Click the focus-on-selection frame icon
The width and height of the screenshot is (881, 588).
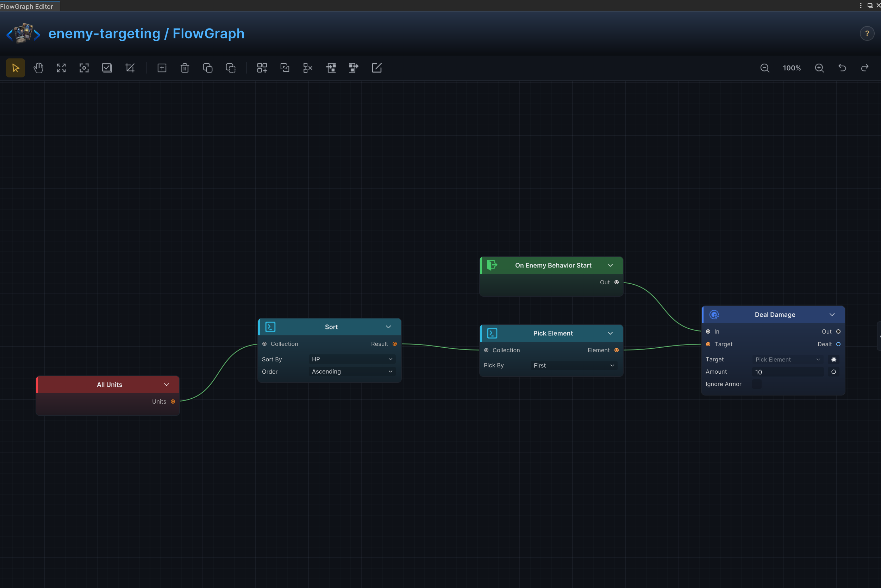84,68
